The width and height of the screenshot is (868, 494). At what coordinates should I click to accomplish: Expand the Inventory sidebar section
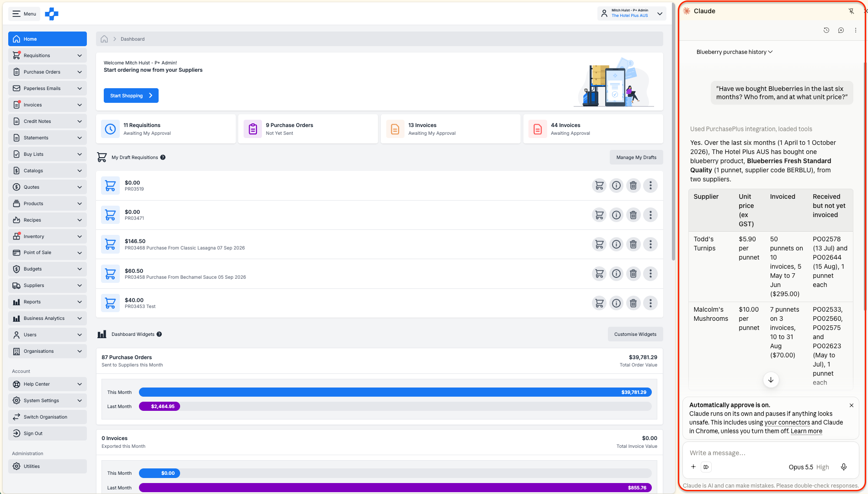(x=48, y=236)
